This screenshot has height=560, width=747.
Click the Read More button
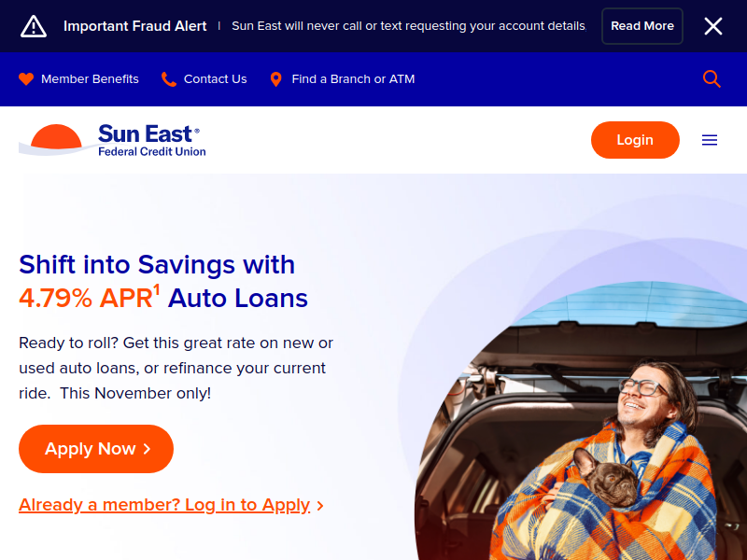(x=642, y=26)
